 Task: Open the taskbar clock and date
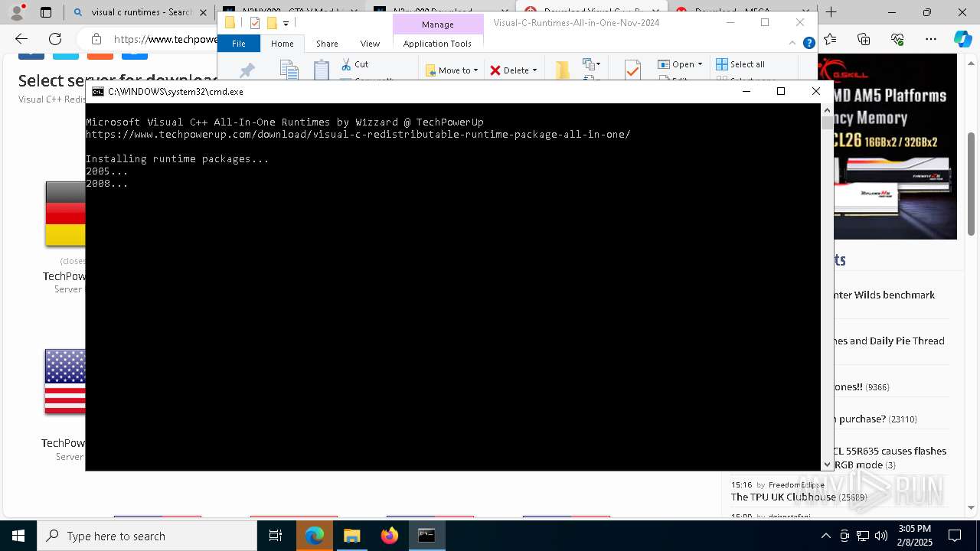tap(914, 536)
